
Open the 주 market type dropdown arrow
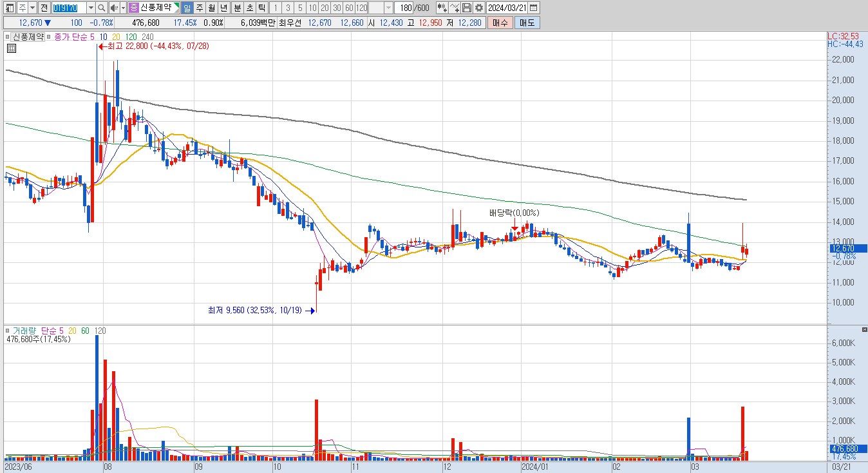point(32,8)
